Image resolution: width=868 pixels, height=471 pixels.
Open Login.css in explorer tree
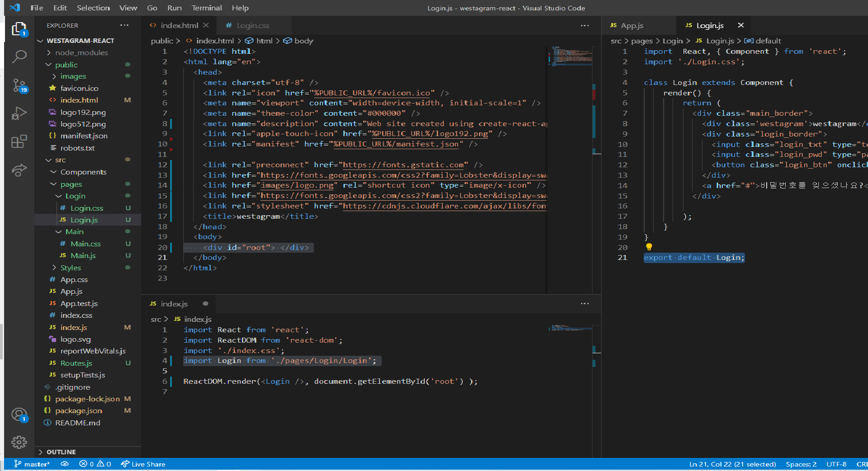(88, 208)
